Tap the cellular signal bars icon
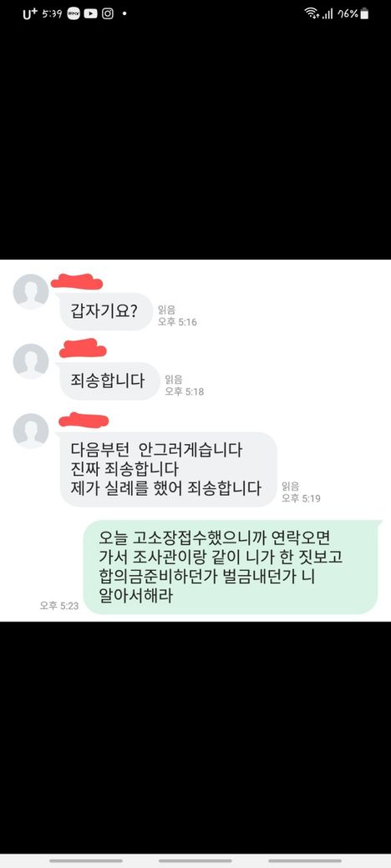 point(328,15)
